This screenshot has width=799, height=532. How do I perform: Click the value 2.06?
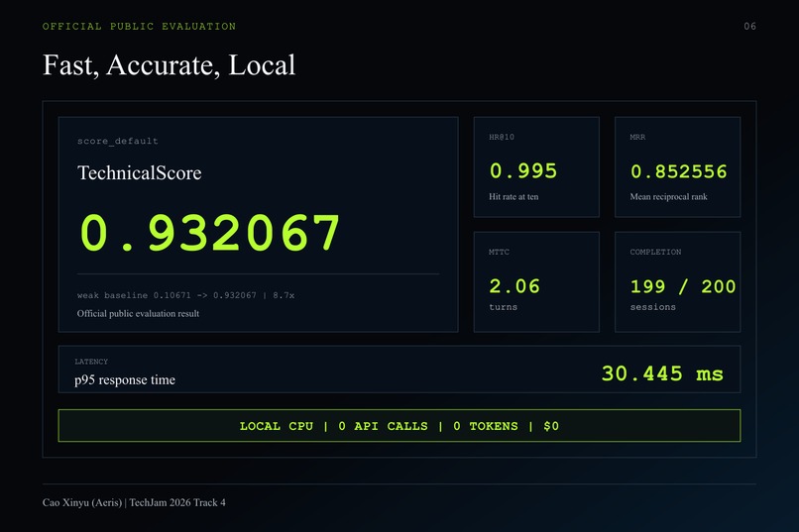514,286
